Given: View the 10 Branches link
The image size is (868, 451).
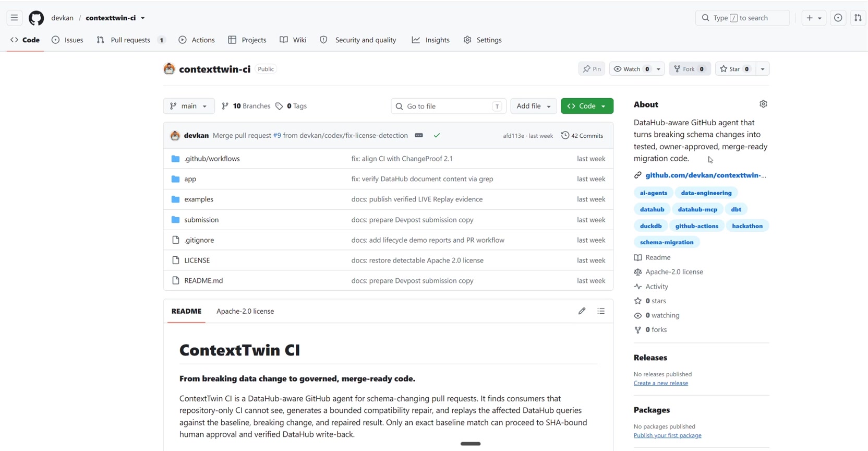Looking at the screenshot, I should coord(246,106).
